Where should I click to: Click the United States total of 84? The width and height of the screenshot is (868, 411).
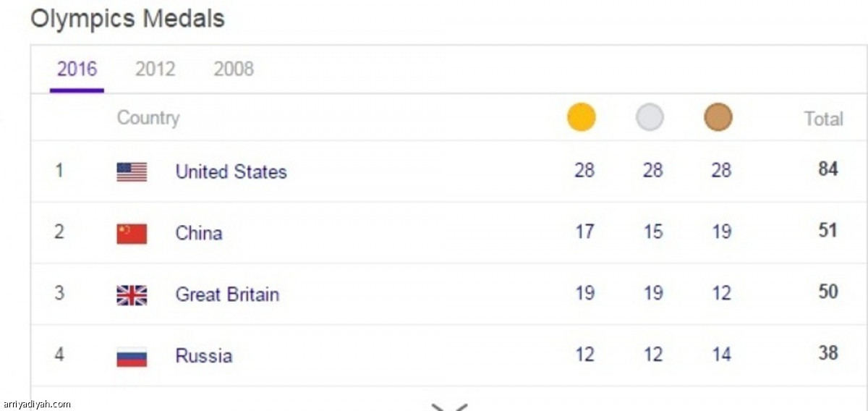click(827, 169)
